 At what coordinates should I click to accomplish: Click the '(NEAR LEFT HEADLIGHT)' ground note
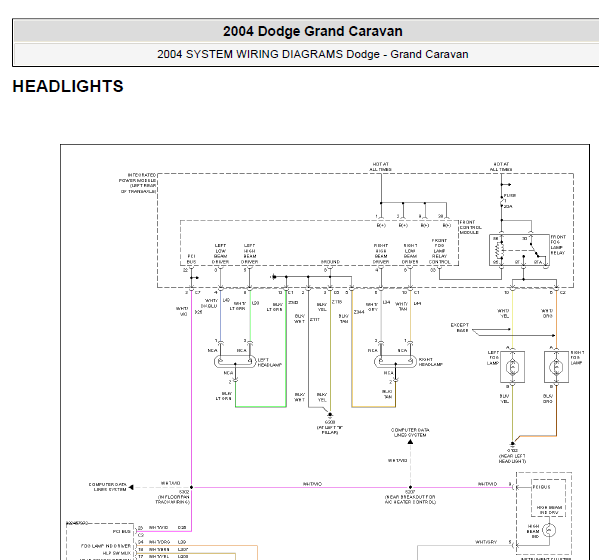click(512, 458)
